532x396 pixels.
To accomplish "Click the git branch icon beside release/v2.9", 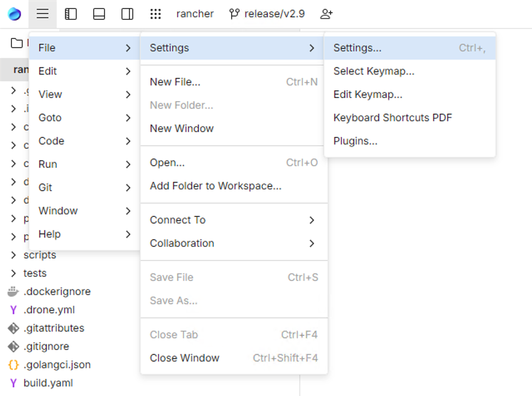I will (x=234, y=13).
